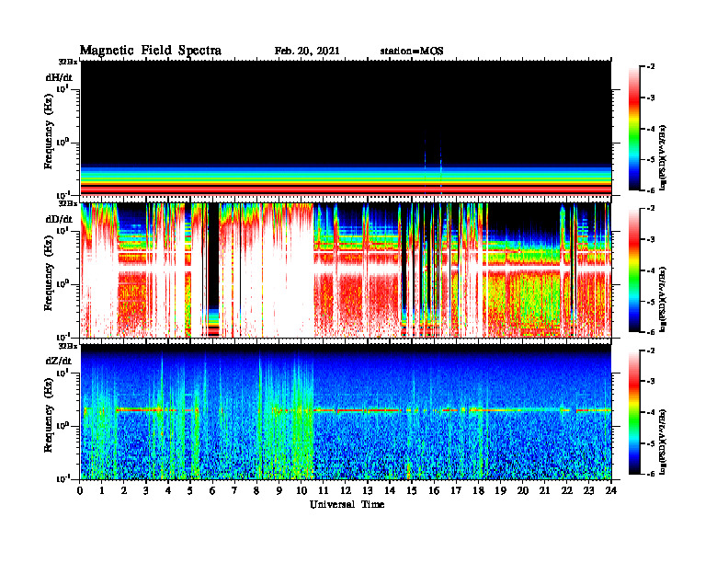Screen dimensions: 728x563
Task: Click hour tick label "1" on time axis
Action: pyautogui.click(x=102, y=491)
